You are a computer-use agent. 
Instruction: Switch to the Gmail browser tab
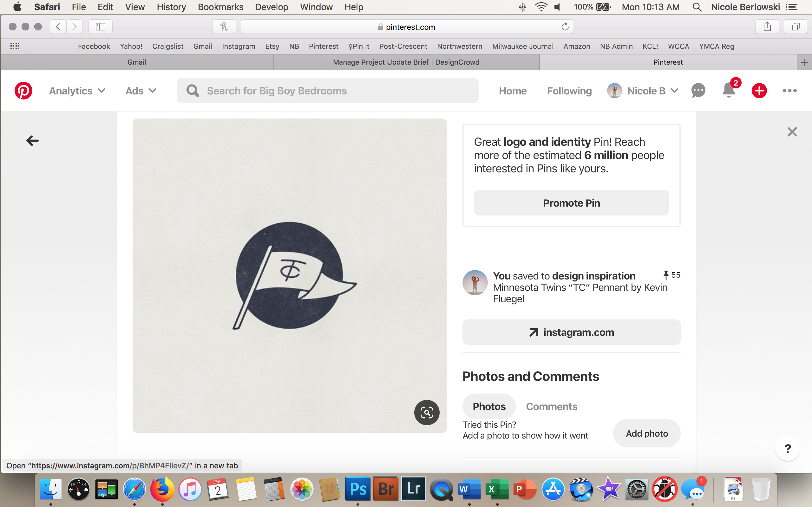click(x=137, y=62)
